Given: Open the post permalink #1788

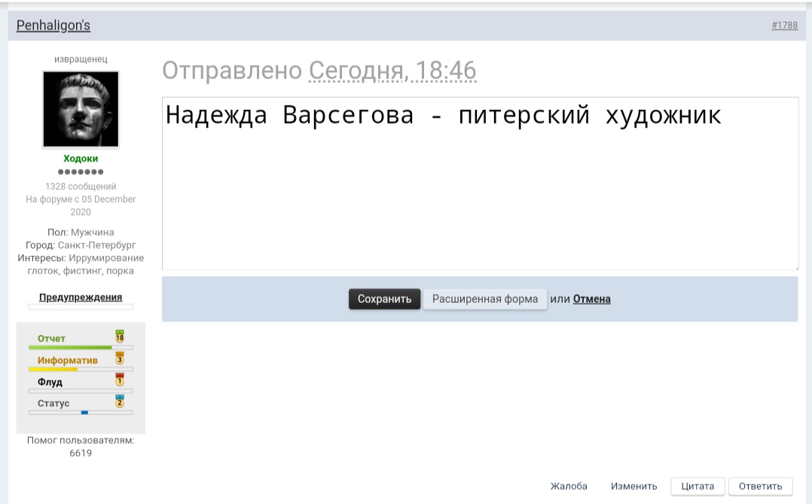Looking at the screenshot, I should coord(784,26).
